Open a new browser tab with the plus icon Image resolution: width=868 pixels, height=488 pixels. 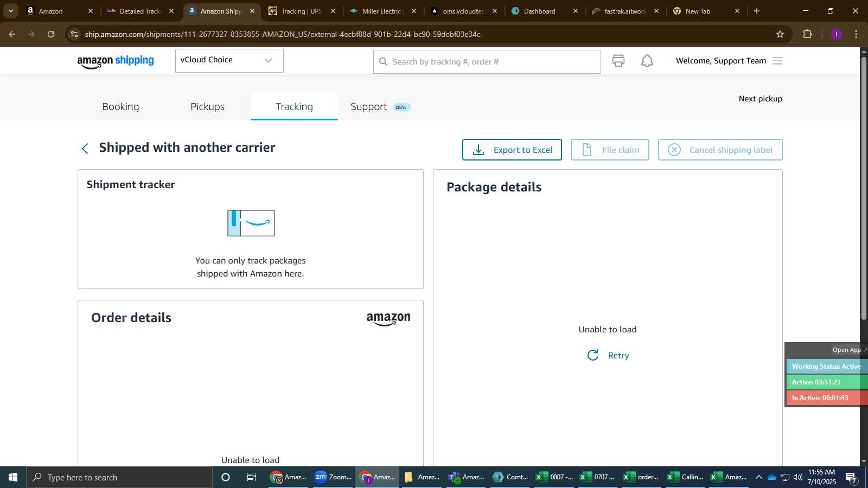(757, 11)
